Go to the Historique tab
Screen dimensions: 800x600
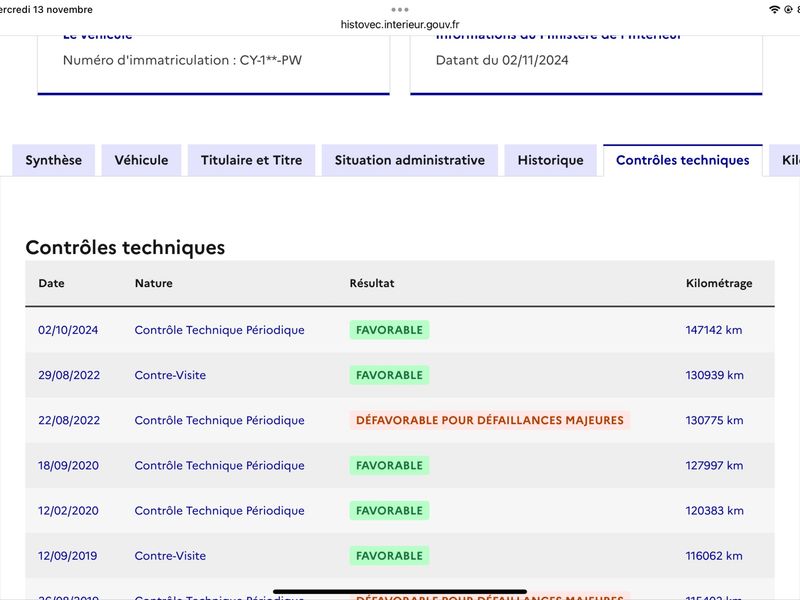(x=551, y=160)
